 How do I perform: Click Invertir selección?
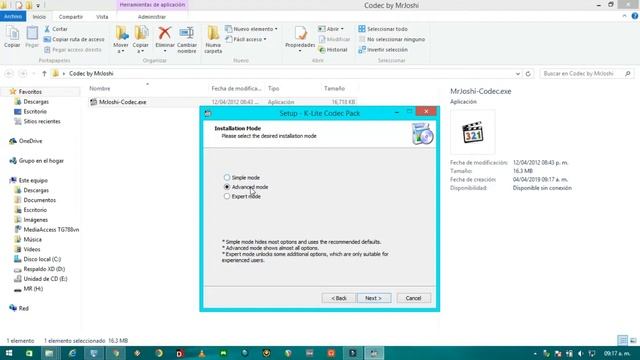point(383,49)
